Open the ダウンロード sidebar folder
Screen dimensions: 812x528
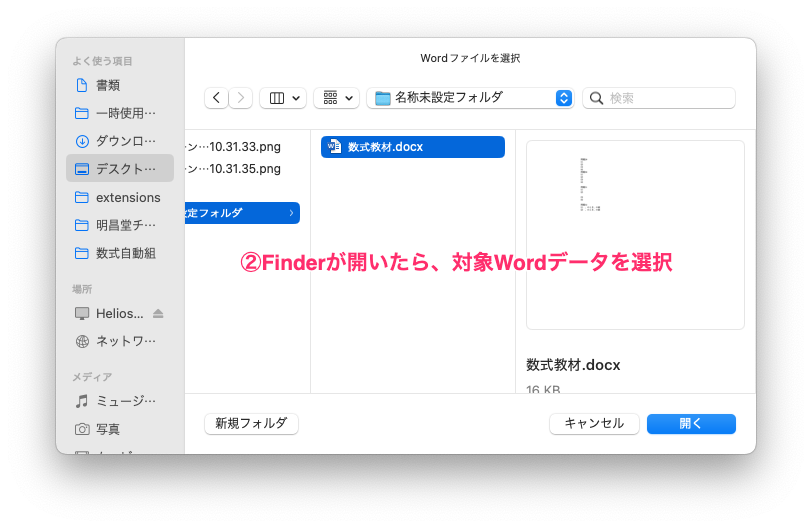(x=125, y=141)
